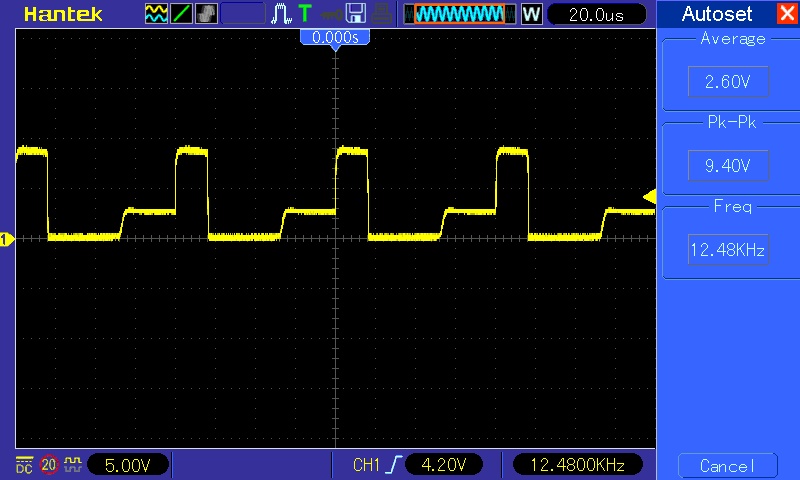Click the yellow trigger level arrow marker
The image size is (800, 480).
[x=649, y=196]
